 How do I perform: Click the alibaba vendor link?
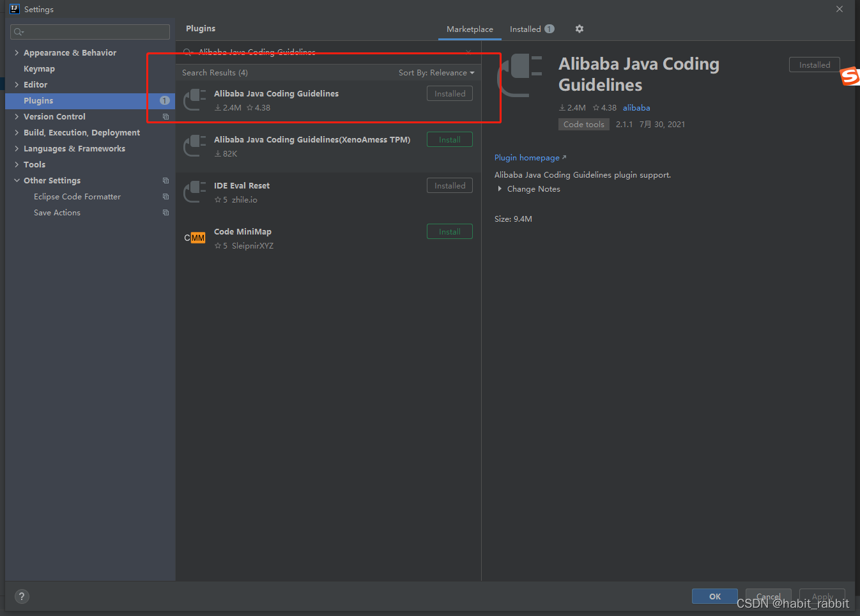coord(636,107)
